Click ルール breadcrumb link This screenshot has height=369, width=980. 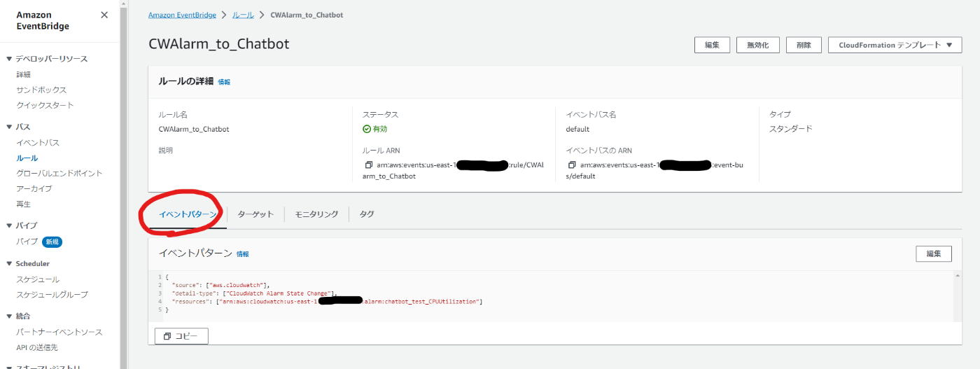tap(243, 15)
